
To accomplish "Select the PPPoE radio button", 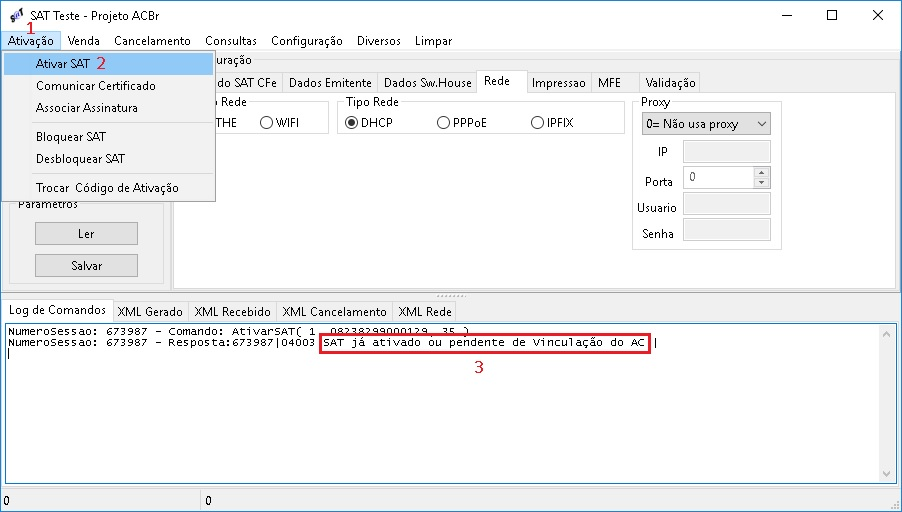I will coord(461,123).
